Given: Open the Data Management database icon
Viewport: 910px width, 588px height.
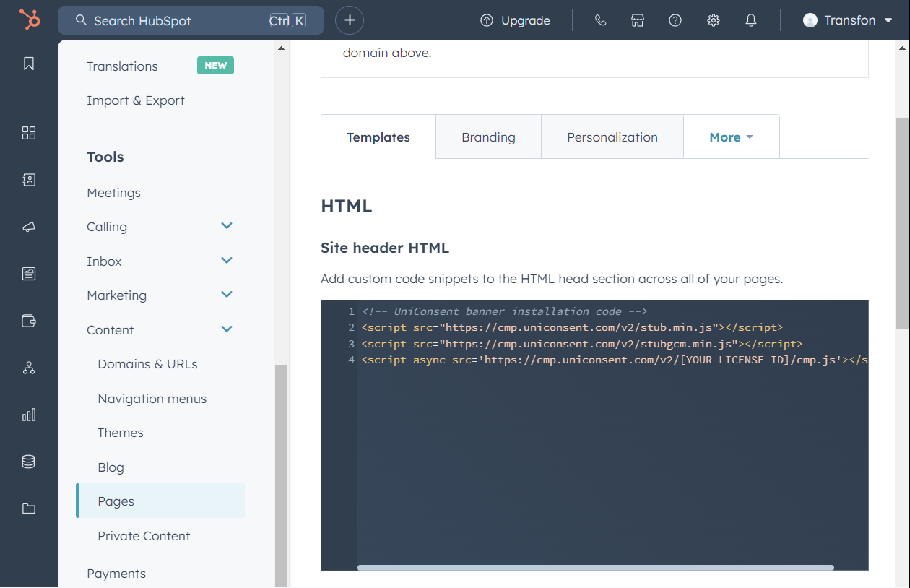Looking at the screenshot, I should click(x=29, y=462).
